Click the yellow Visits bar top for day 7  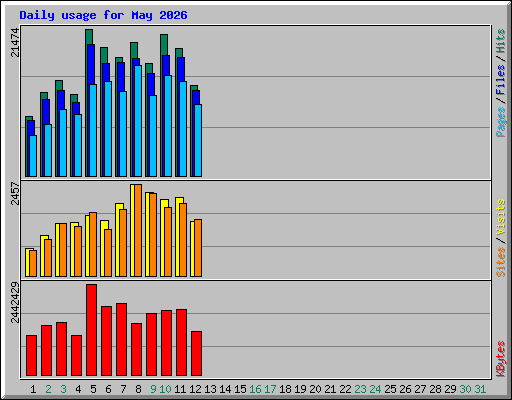point(120,206)
